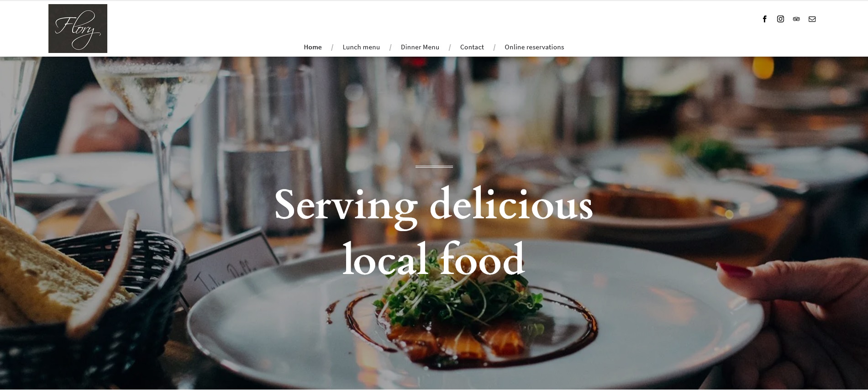Click the short decorative line above the headline
The width and height of the screenshot is (868, 390).
[434, 167]
